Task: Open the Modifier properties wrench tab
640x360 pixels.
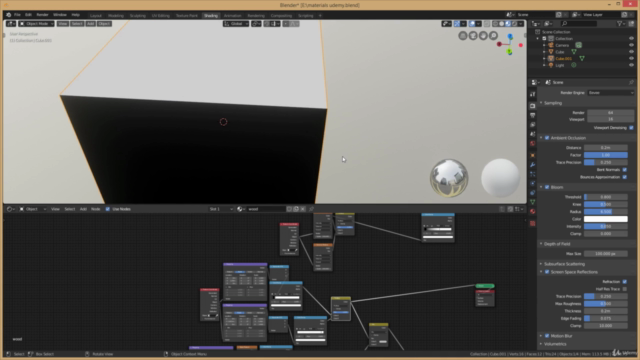Action: pos(533,164)
